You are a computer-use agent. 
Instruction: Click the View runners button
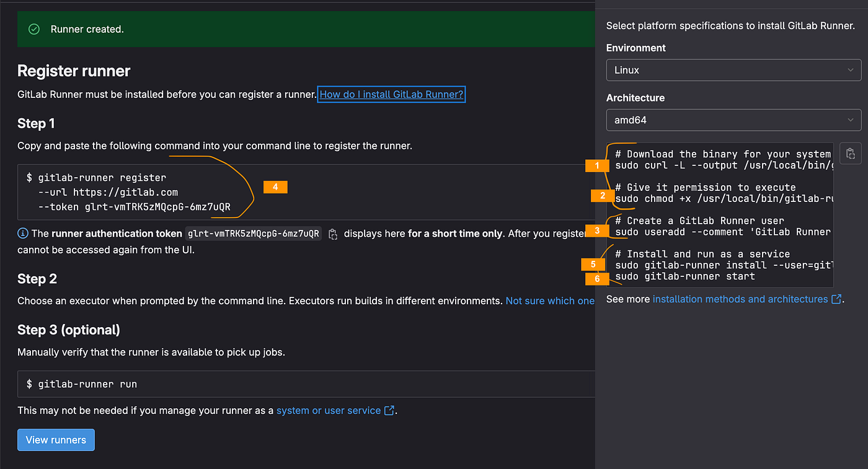click(56, 440)
